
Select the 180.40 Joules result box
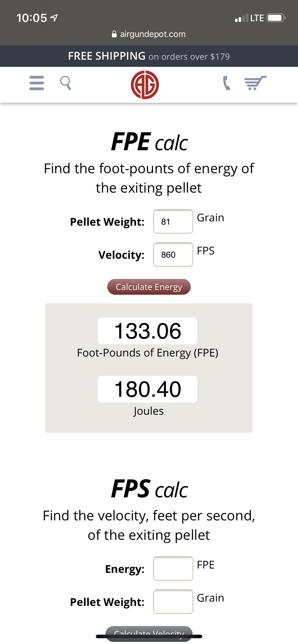(x=148, y=389)
